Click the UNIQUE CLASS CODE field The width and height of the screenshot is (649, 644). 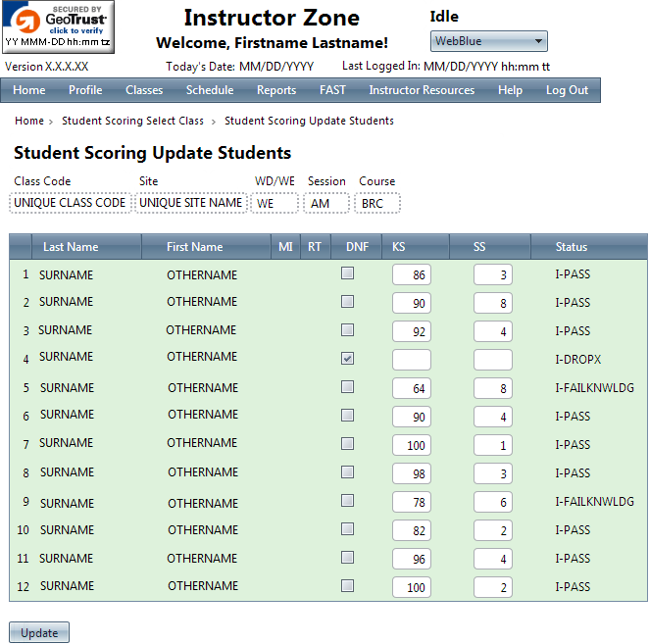coord(70,203)
